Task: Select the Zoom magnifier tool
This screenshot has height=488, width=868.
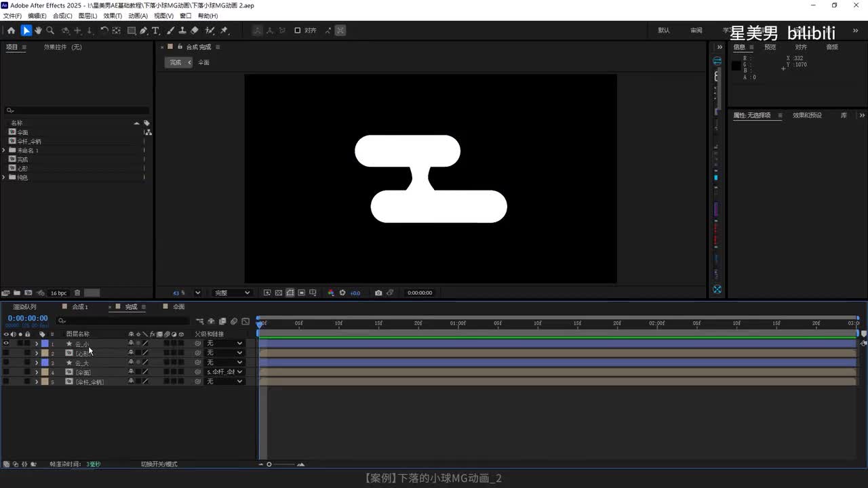Action: click(x=50, y=30)
